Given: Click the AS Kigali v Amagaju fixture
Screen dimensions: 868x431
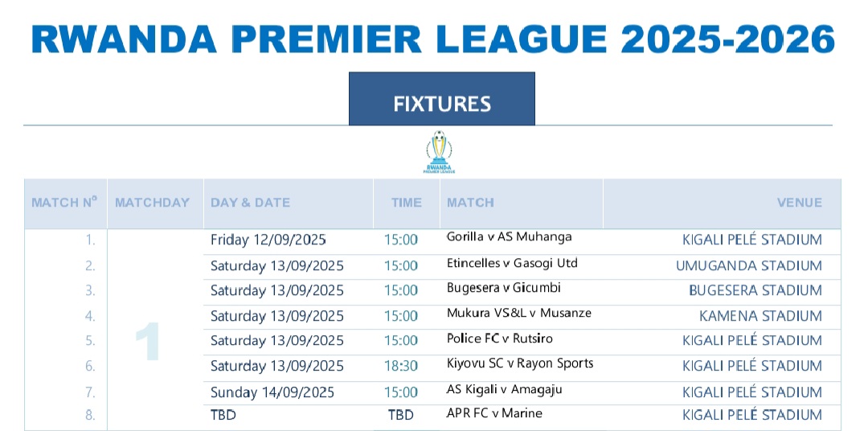Looking at the screenshot, I should click(504, 390).
